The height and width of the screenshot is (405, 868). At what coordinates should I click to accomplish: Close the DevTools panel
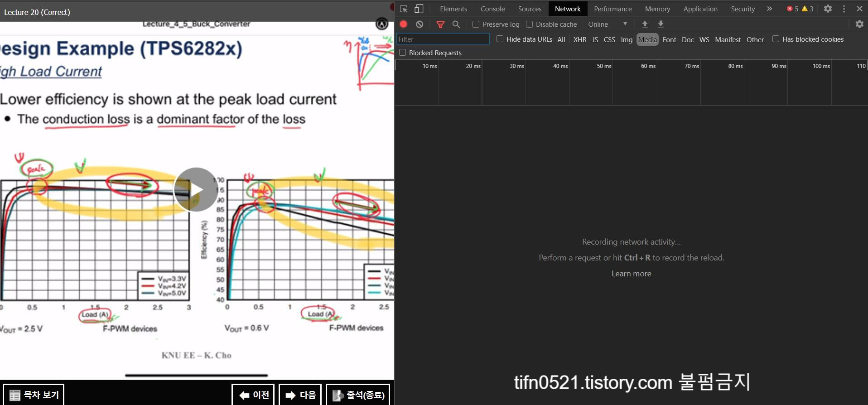point(859,9)
